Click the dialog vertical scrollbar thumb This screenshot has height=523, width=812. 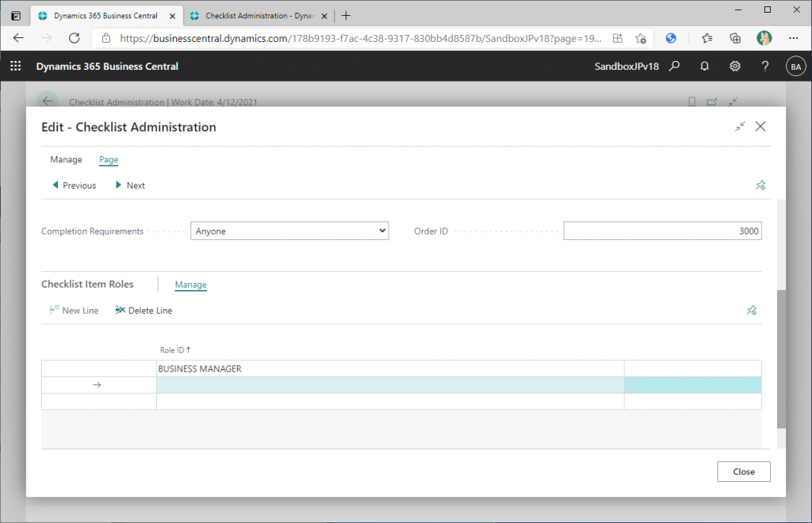781,359
